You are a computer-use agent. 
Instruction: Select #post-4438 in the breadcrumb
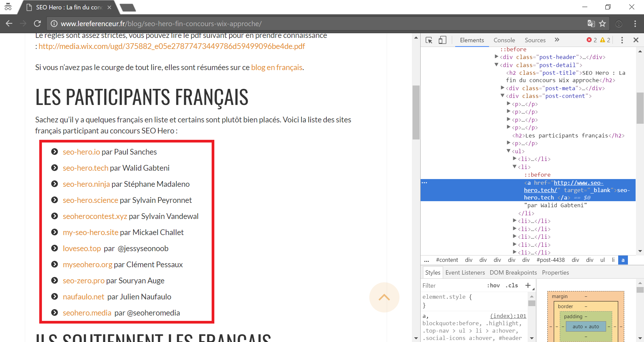click(550, 260)
